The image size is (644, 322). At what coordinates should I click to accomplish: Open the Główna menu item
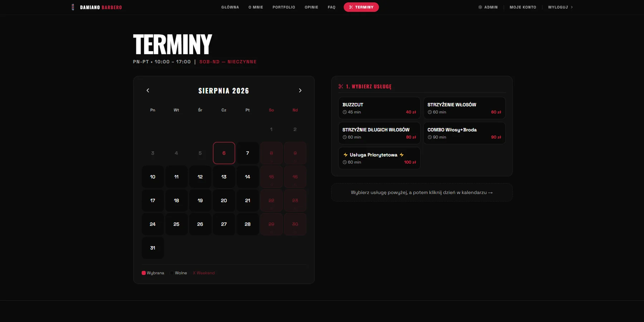pos(230,7)
